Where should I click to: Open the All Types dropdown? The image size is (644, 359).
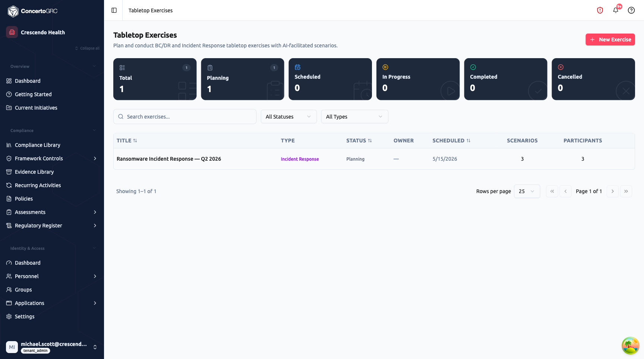click(x=354, y=117)
